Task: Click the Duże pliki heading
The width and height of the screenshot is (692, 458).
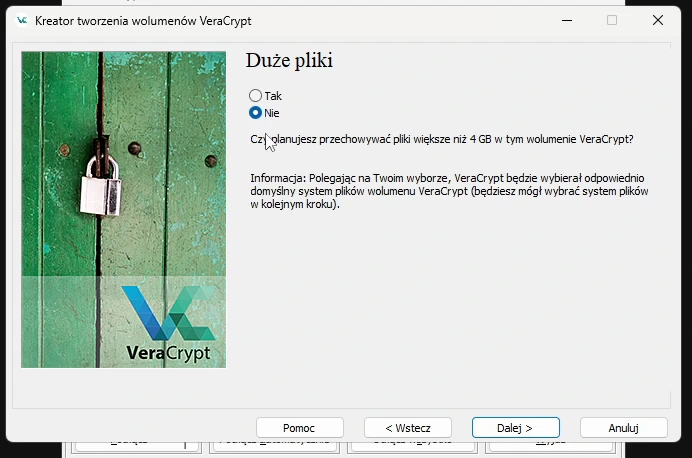Action: tap(289, 60)
